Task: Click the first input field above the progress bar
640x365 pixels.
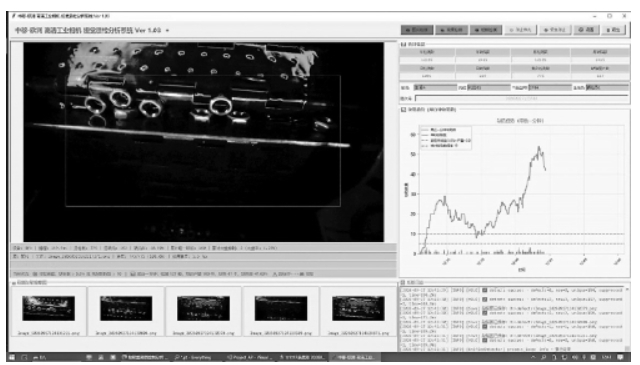Action: (435, 87)
